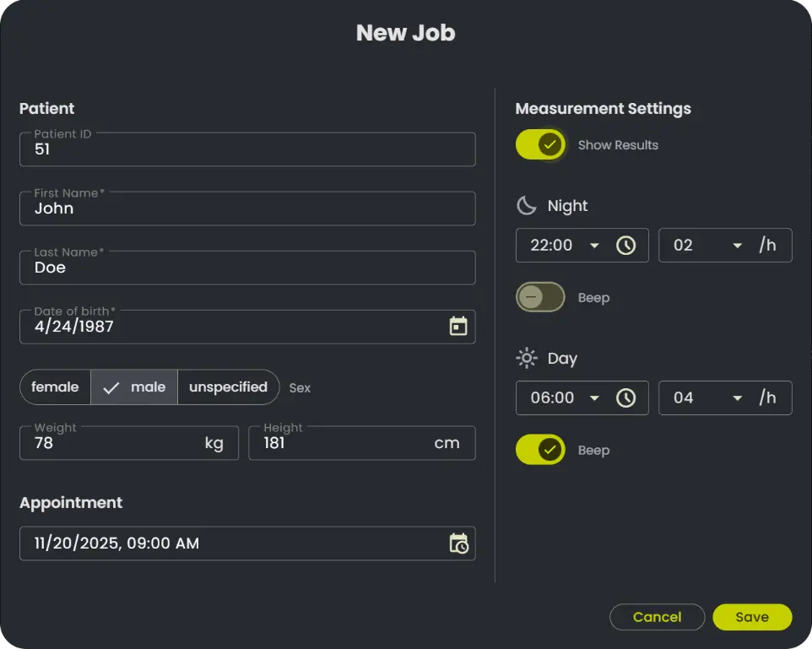This screenshot has width=812, height=649.
Task: Open the date of birth calendar picker
Action: 458,327
